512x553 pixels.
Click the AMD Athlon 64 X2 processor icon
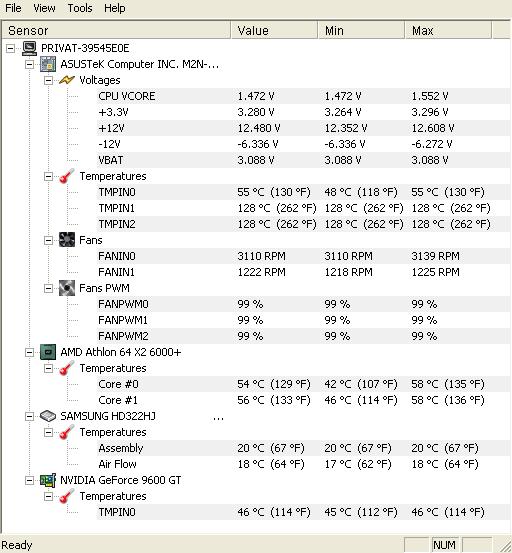[x=48, y=352]
